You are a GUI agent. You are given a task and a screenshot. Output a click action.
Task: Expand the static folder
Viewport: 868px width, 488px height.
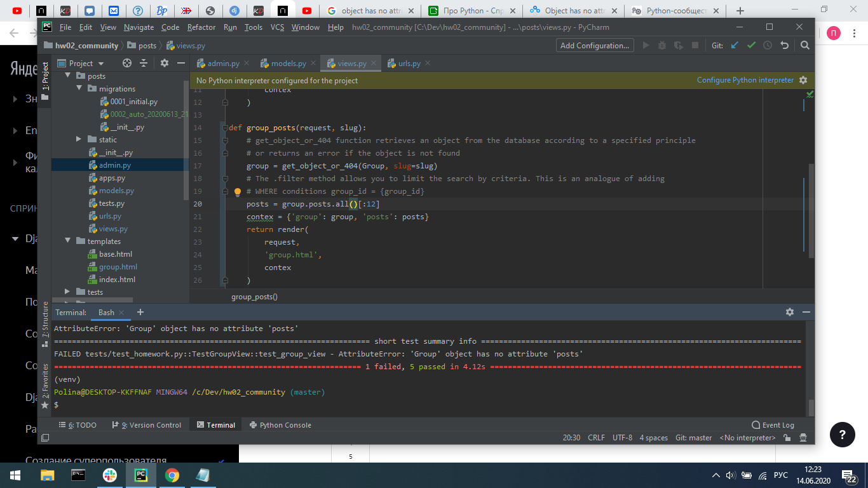pos(79,139)
